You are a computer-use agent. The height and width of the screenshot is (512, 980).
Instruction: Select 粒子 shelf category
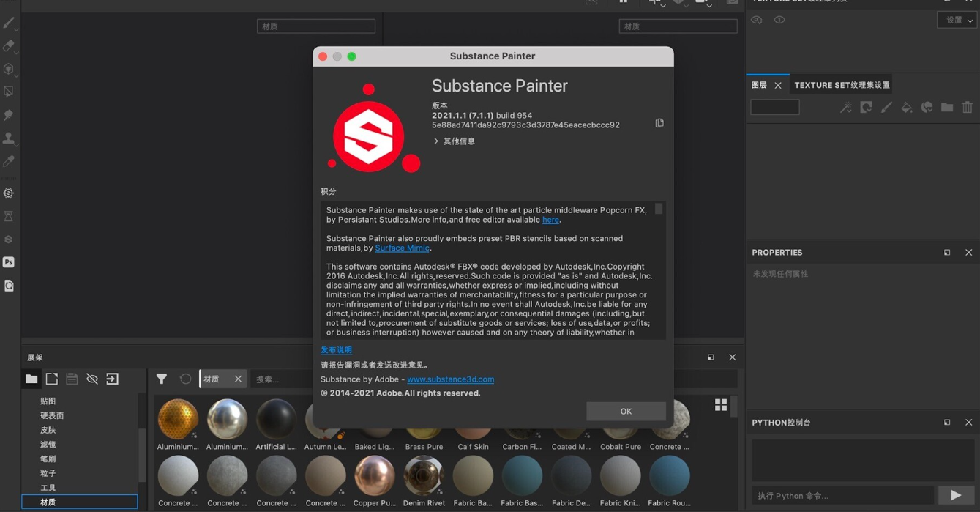[x=48, y=473]
